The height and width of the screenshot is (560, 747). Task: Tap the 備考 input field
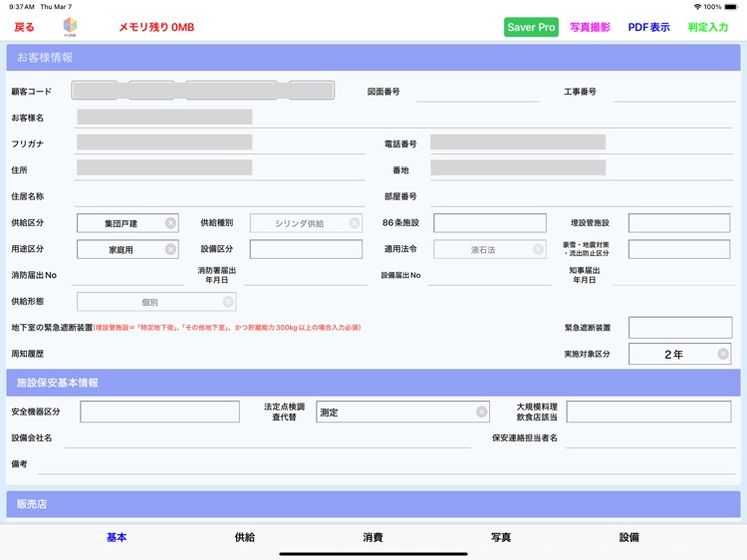pos(386,463)
